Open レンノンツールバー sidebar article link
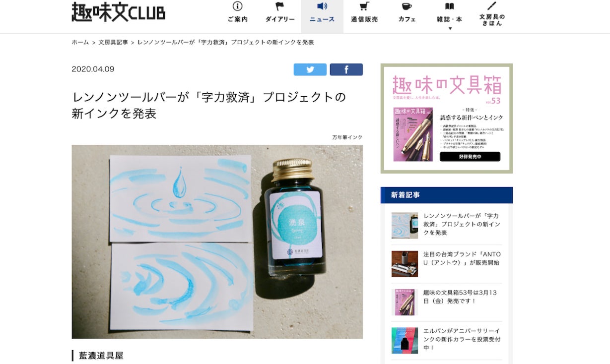The width and height of the screenshot is (610, 364). [x=461, y=224]
